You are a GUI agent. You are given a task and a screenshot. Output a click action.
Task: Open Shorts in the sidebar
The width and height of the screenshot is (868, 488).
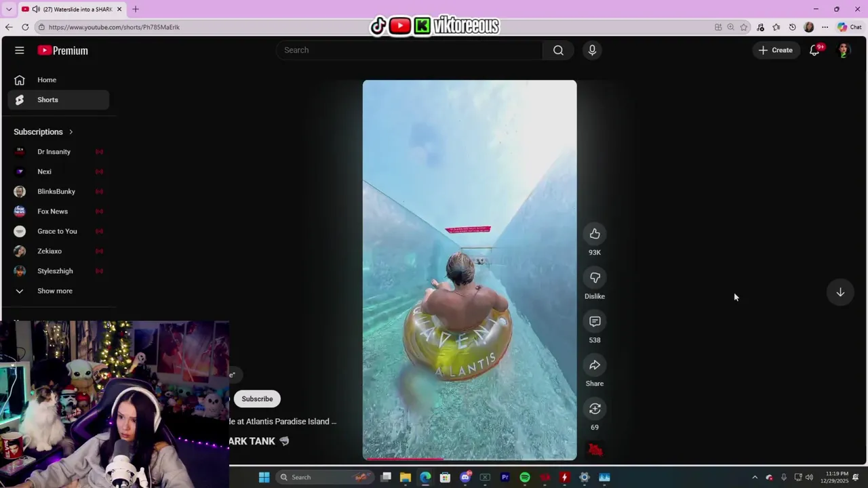click(x=58, y=100)
